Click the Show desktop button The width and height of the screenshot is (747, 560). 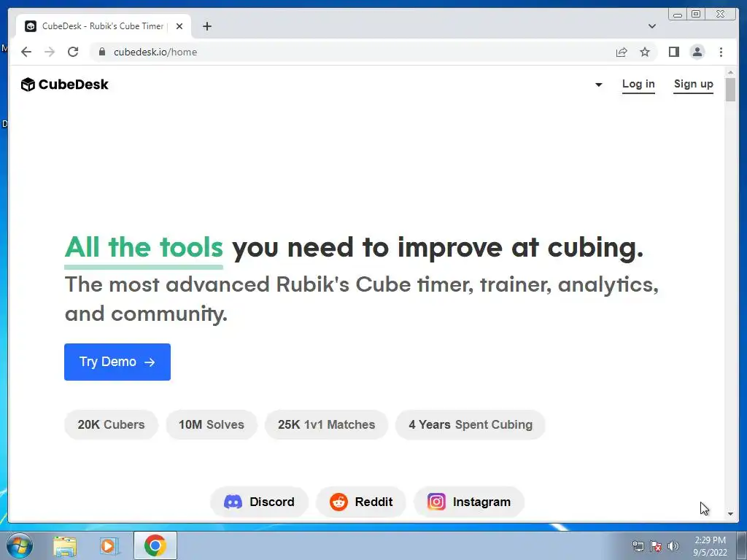(742, 545)
